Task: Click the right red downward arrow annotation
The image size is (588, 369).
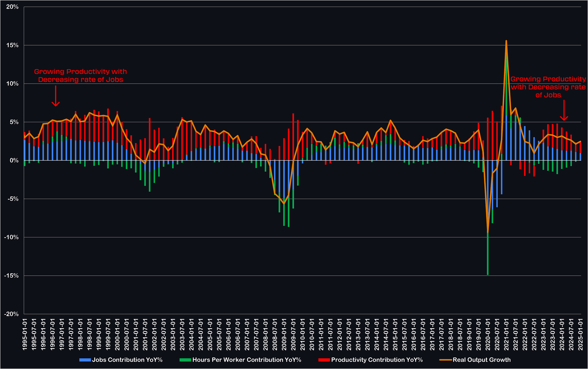Action: 564,111
